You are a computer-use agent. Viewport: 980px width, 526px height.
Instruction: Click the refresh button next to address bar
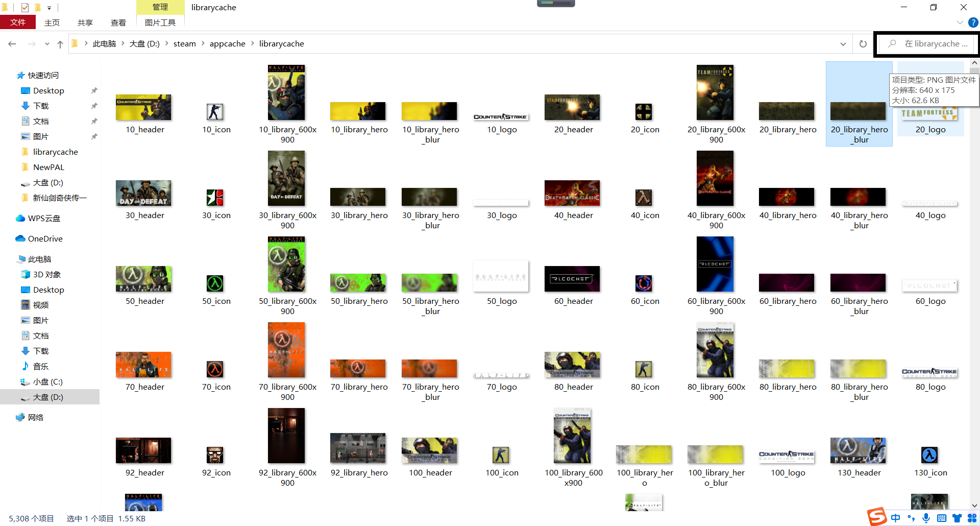863,44
